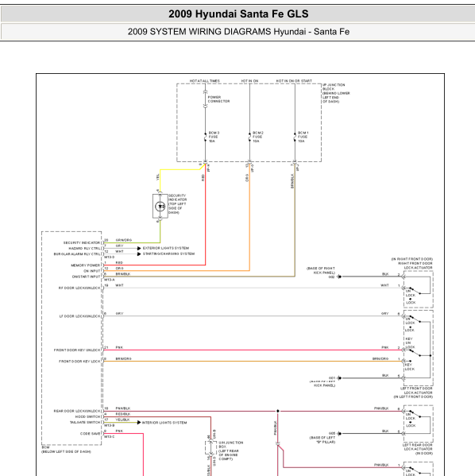Image resolution: width=475 pixels, height=476 pixels.
Task: Click the "CODE SAVE" pin label
Action: coord(90,434)
